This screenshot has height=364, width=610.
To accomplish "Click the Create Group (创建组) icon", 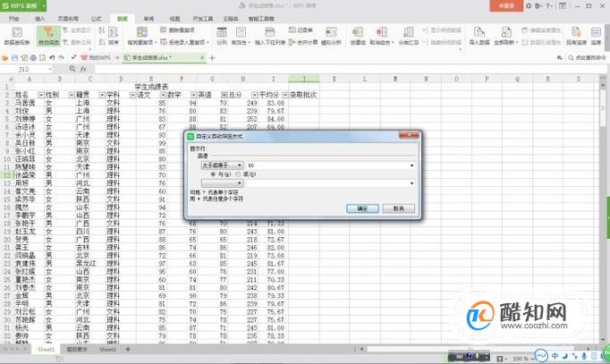I will tap(358, 36).
